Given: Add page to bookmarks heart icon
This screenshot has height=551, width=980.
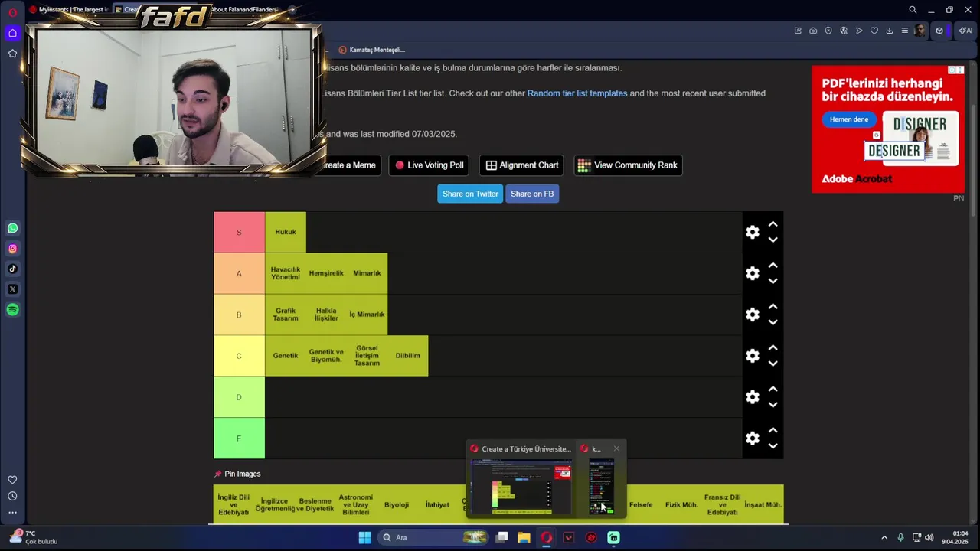Looking at the screenshot, I should (x=874, y=31).
